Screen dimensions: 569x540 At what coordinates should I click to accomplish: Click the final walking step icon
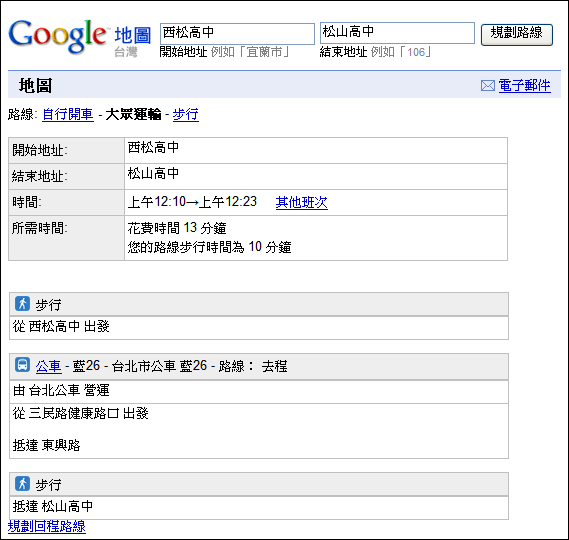pos(22,483)
